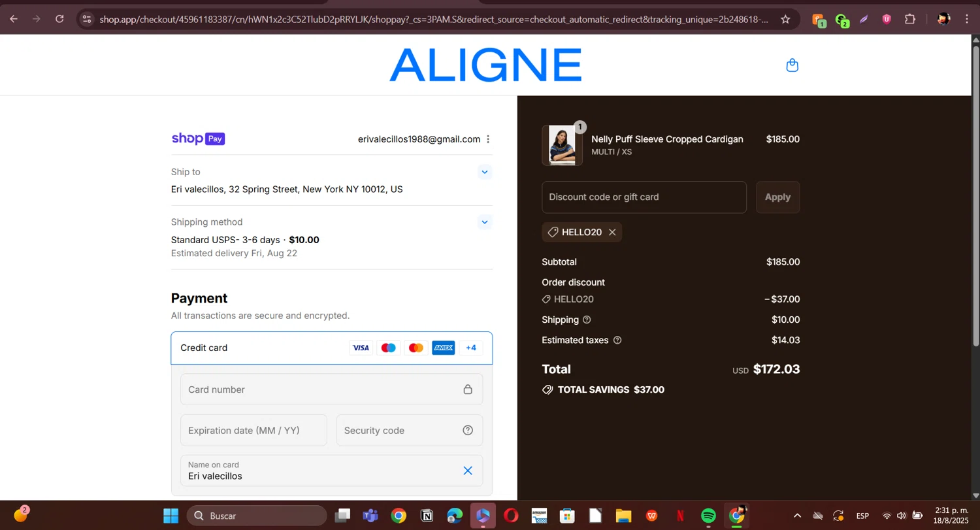
Task: Open the account options three-dot menu beside email
Action: 488,139
